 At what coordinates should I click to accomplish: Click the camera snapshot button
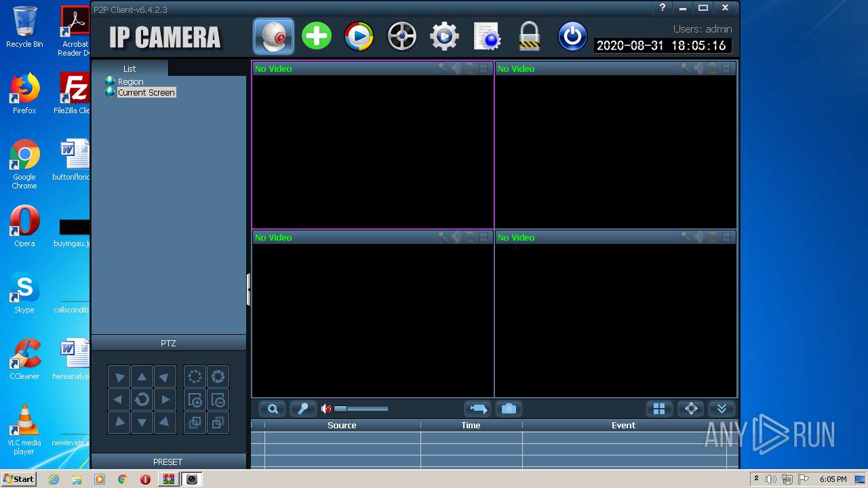(x=509, y=409)
